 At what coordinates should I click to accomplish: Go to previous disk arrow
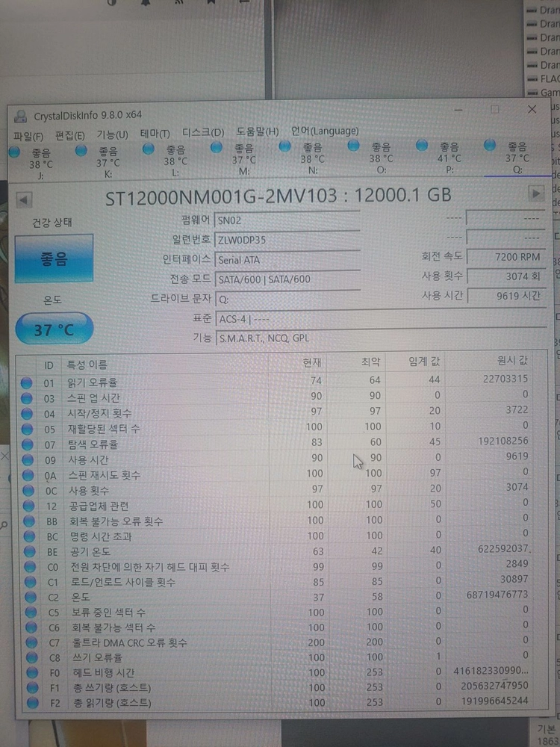tap(23, 200)
